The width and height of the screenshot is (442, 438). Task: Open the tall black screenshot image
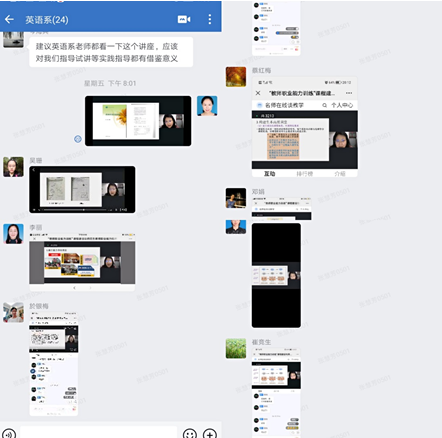(x=276, y=275)
